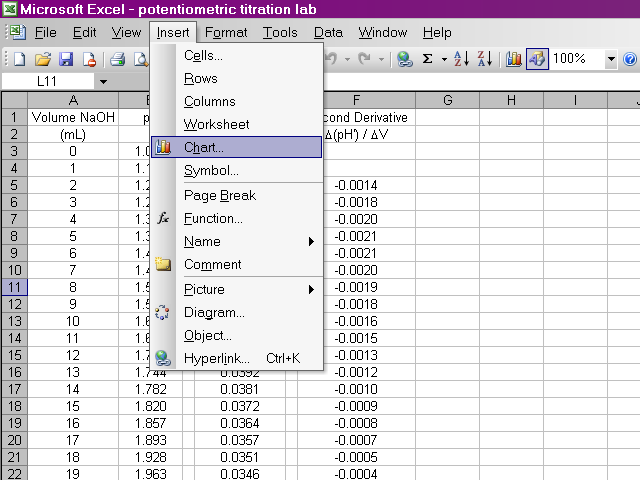This screenshot has height=480, width=640.
Task: Choose Rows from Insert menu
Action: click(x=236, y=78)
